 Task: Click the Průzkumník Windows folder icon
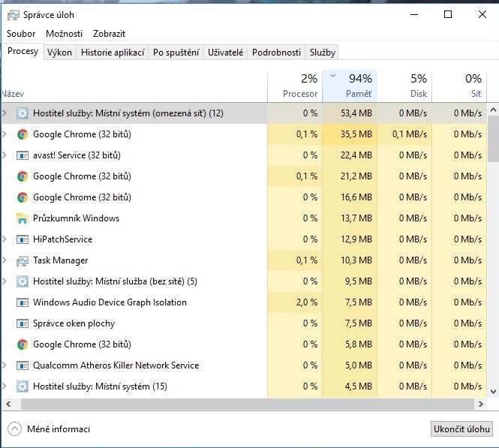click(x=23, y=218)
